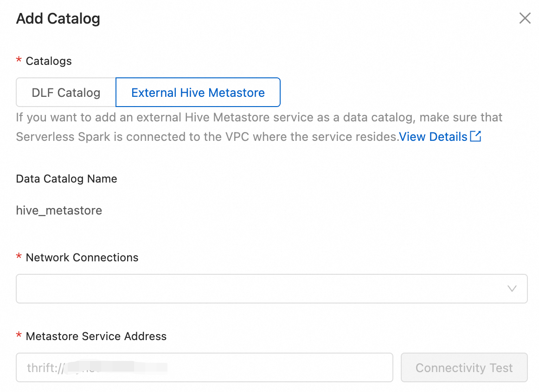
Task: Select the External Hive Metastore option
Action: tap(198, 93)
